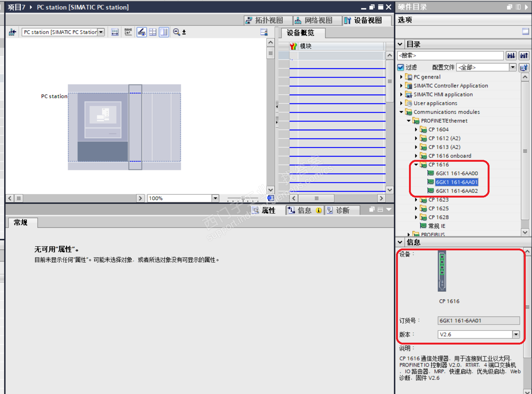
Task: Collapse the CP 1616 folder
Action: 416,165
